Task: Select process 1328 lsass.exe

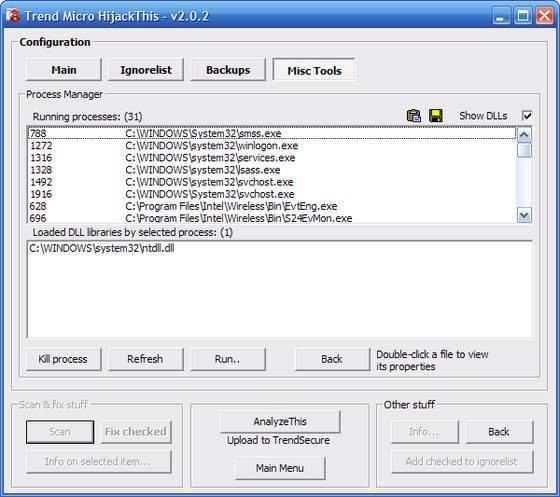Action: [272, 170]
